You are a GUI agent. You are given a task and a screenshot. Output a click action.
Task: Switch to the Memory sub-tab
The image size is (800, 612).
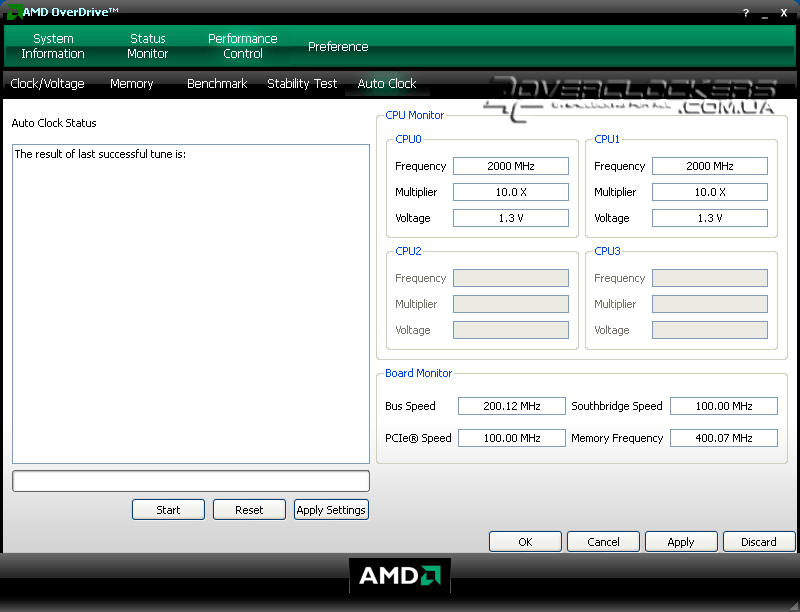coord(132,84)
